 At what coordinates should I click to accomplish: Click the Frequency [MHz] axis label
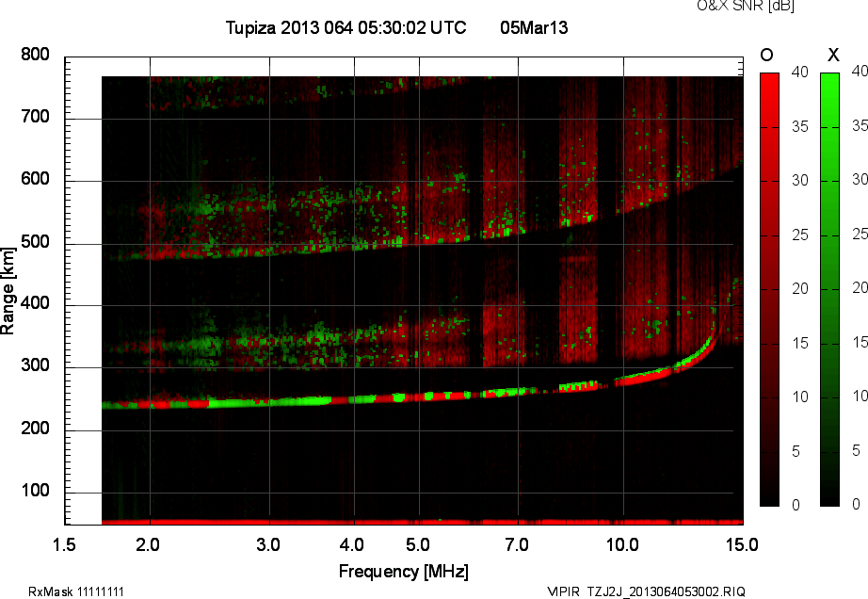(x=404, y=572)
